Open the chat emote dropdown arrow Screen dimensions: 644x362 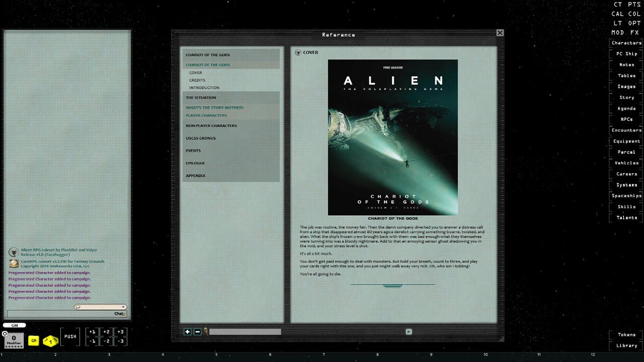click(x=122, y=307)
